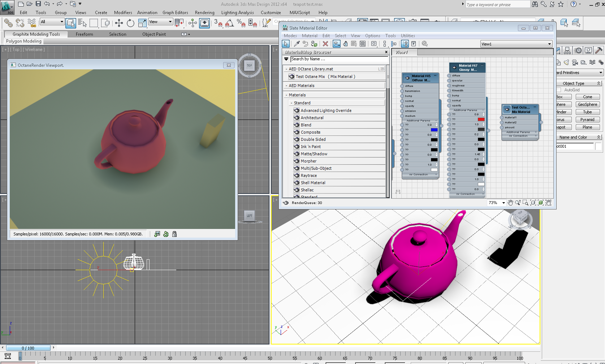Image resolution: width=605 pixels, height=364 pixels.
Task: Toggle the AutoGrid checkbox
Action: pyautogui.click(x=559, y=90)
